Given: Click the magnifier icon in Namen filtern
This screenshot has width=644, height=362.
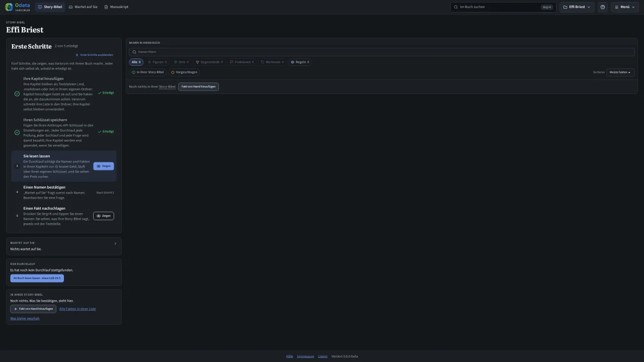Looking at the screenshot, I should coord(134,52).
